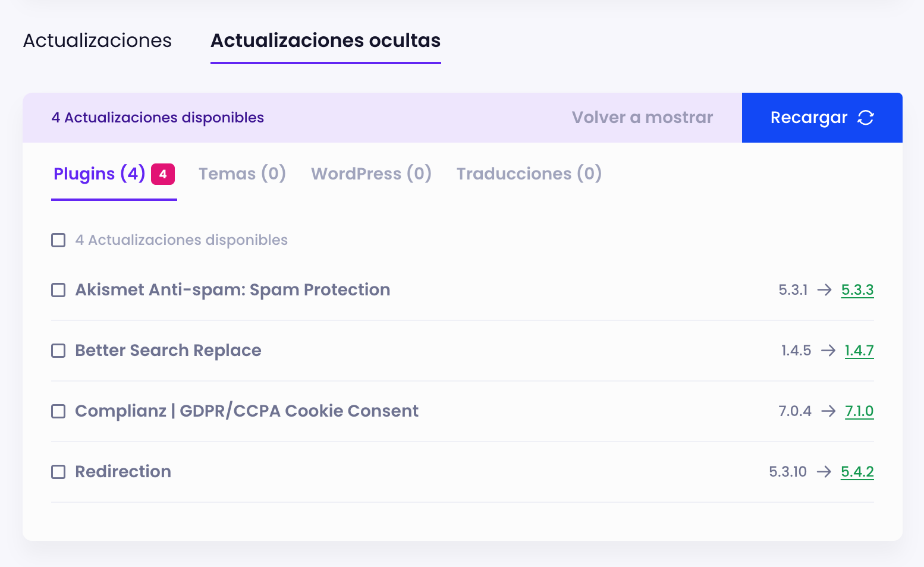Open the Traducciones (0) tab
The width and height of the screenshot is (924, 567).
529,174
